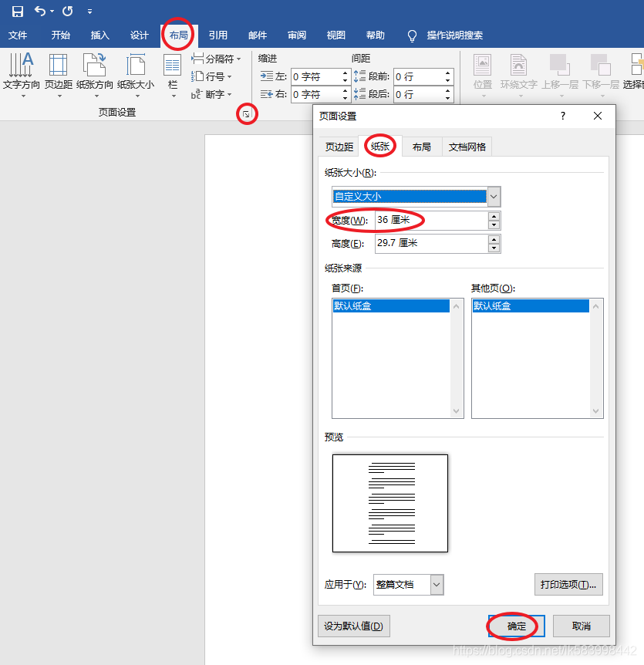The height and width of the screenshot is (665, 644).
Task: Open the Line Numbers (行号) menu
Action: click(x=211, y=77)
